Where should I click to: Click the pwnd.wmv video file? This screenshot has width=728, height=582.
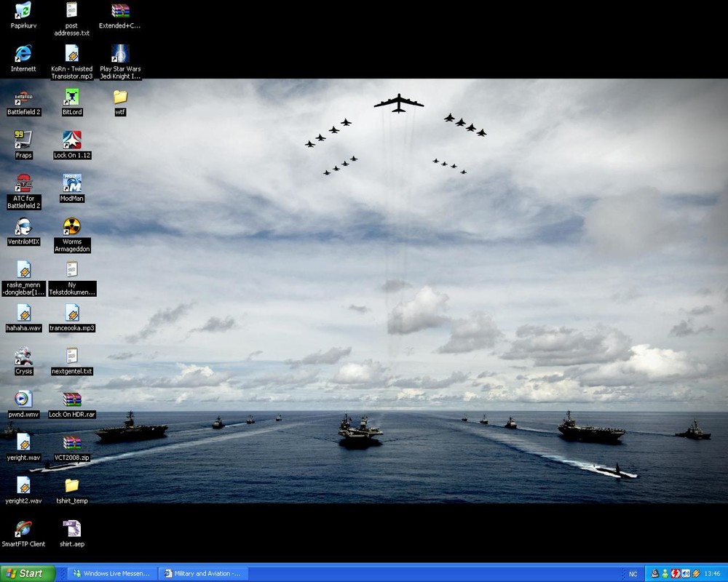pos(23,399)
